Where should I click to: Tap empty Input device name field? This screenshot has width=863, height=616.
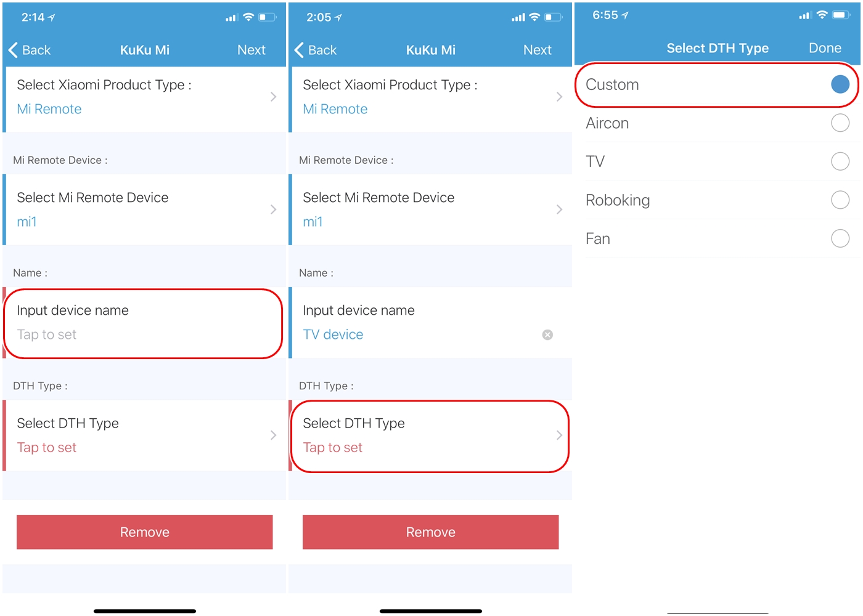coord(144,323)
